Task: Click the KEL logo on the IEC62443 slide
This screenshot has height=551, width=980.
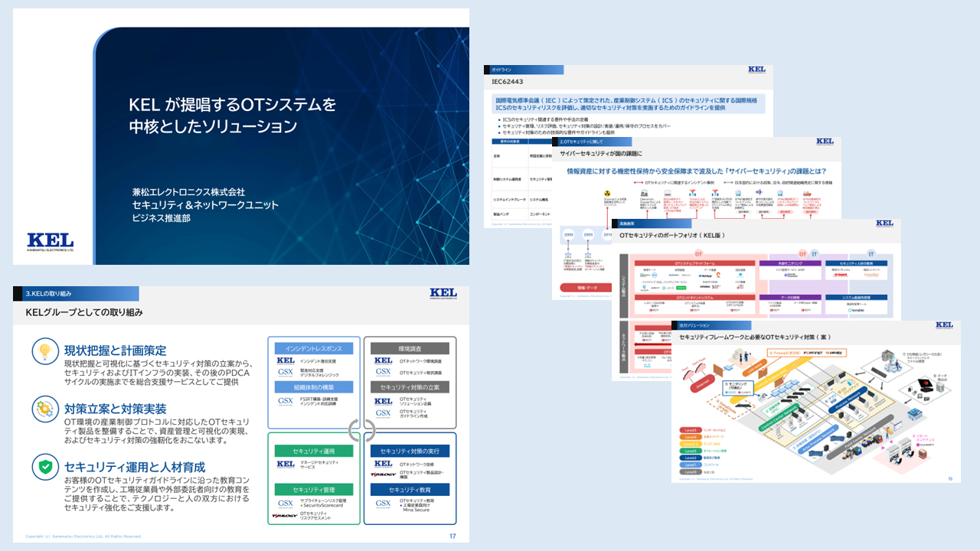Action: click(757, 70)
